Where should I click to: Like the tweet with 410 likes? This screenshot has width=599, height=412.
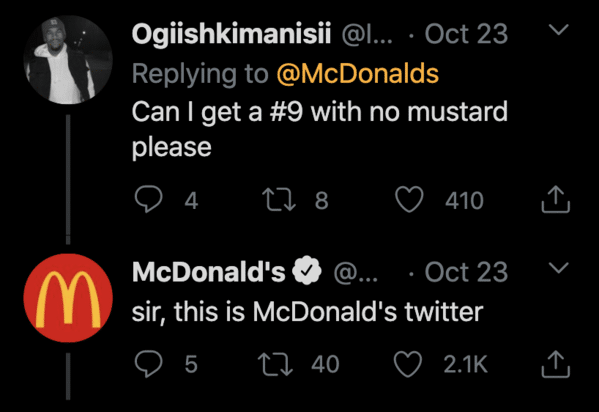tap(409, 200)
